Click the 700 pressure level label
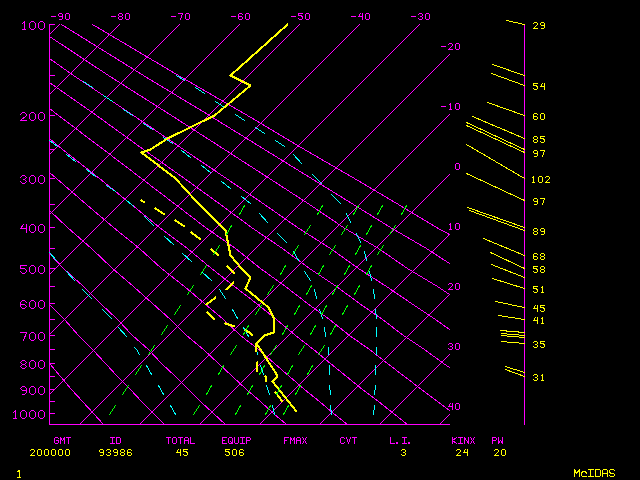The width and height of the screenshot is (640, 480). pyautogui.click(x=33, y=336)
